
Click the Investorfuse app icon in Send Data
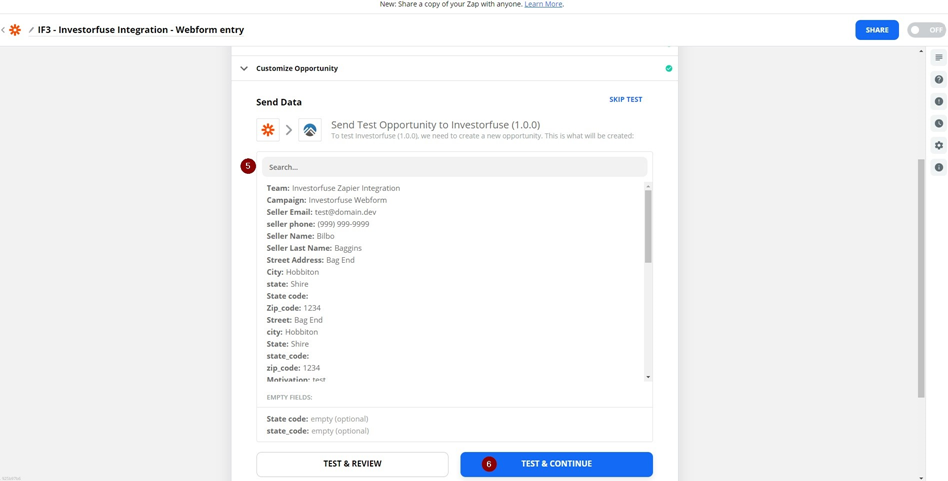tap(310, 130)
